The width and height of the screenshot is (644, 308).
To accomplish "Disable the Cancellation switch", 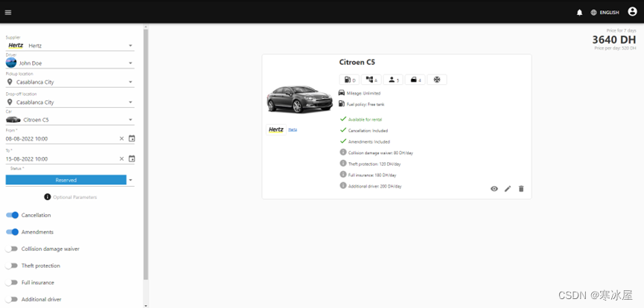I will 13,215.
